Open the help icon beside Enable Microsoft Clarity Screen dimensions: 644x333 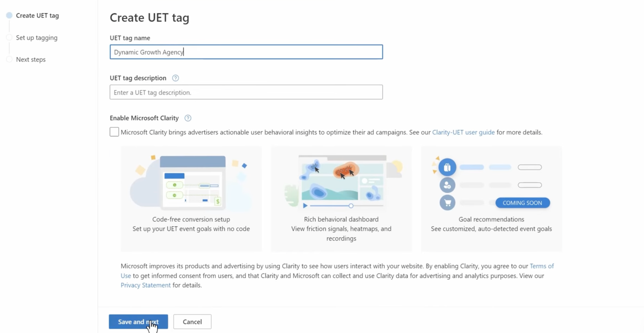point(188,118)
